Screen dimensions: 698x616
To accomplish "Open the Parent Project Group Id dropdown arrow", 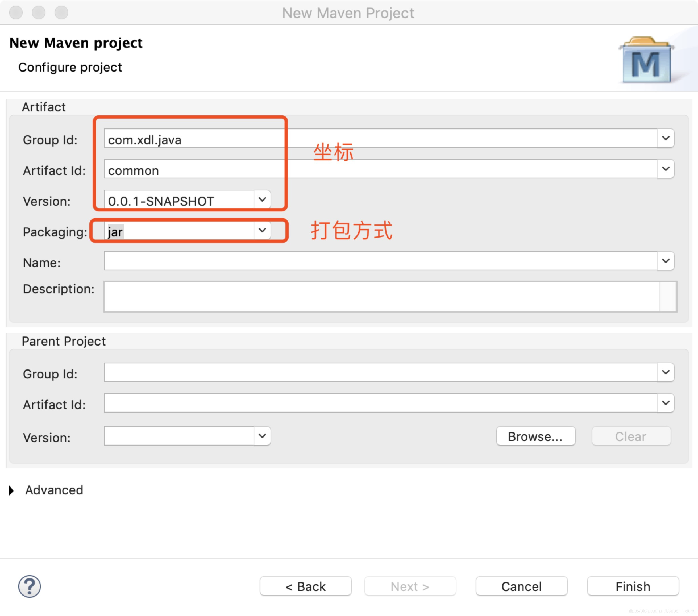I will click(x=666, y=372).
